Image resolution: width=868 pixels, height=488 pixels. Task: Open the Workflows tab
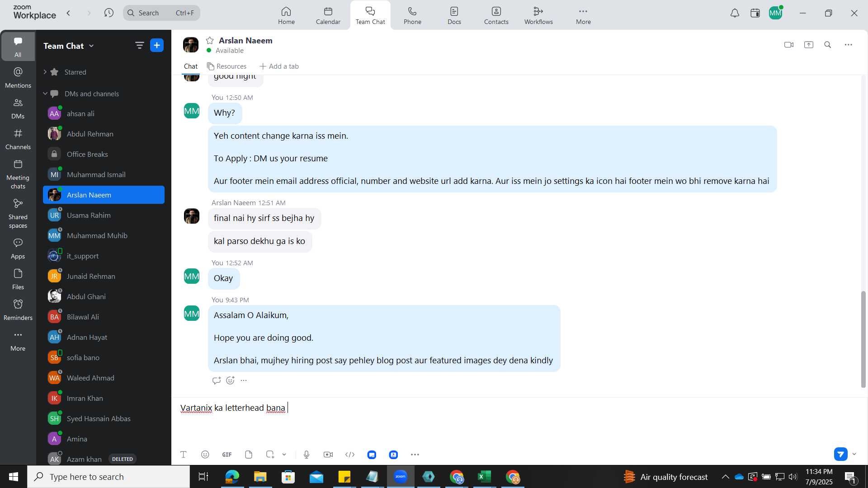[538, 15]
